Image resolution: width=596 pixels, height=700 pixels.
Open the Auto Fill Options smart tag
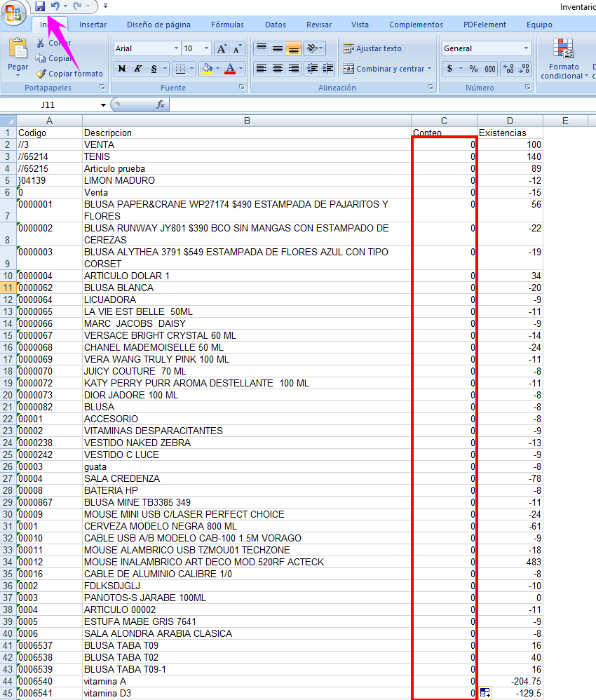click(485, 693)
